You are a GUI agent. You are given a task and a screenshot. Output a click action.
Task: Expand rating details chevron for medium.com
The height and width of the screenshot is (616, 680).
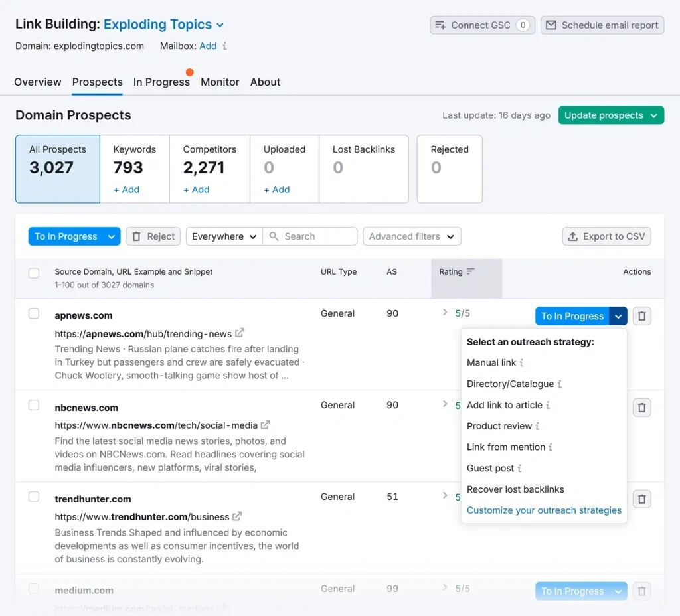[x=444, y=587]
